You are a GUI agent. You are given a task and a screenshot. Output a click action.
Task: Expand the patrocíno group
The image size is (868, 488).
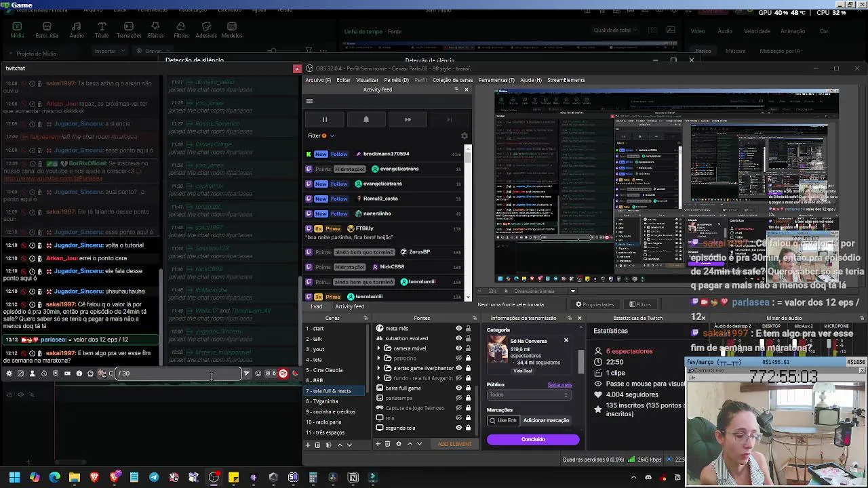tap(378, 358)
